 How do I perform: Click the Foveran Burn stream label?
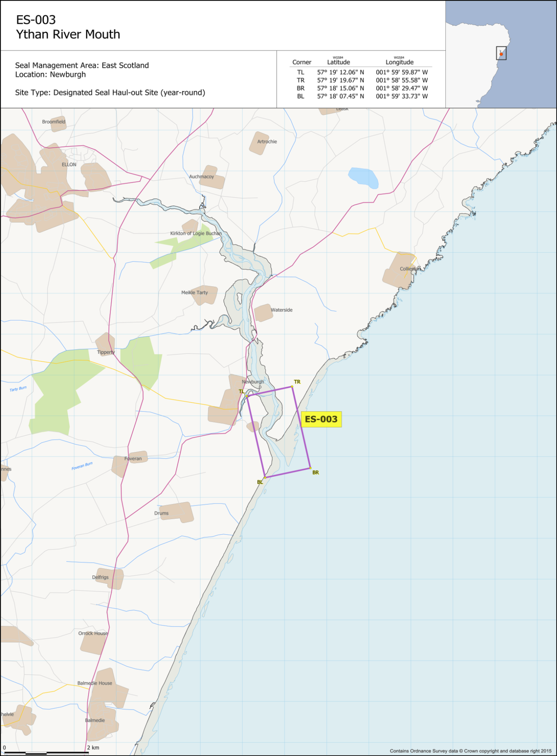point(82,466)
